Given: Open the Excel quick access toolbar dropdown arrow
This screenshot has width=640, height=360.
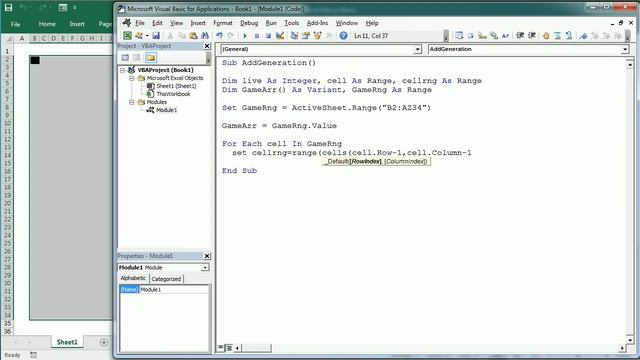Looking at the screenshot, I should point(75,8).
